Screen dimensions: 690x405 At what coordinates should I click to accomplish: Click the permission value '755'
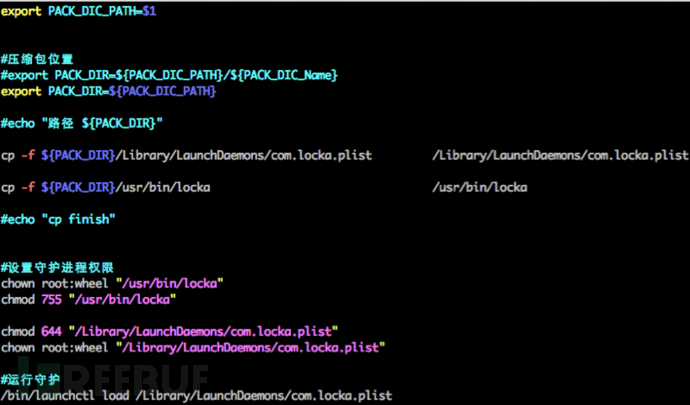pos(51,299)
